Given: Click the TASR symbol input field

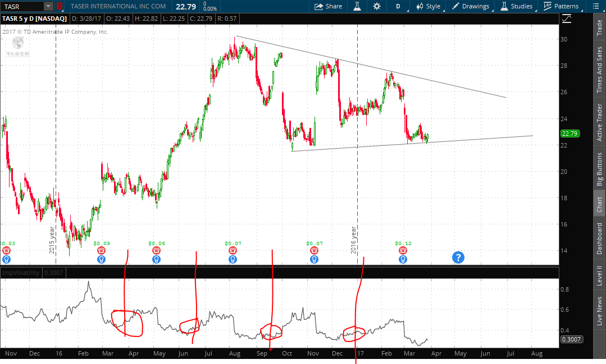Looking at the screenshot, I should click(x=22, y=6).
